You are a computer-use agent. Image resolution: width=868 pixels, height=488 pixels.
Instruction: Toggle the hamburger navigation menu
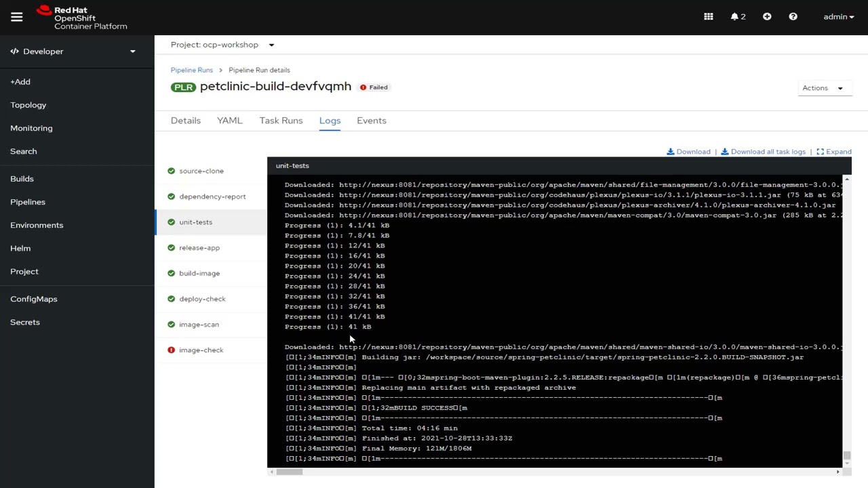[17, 17]
